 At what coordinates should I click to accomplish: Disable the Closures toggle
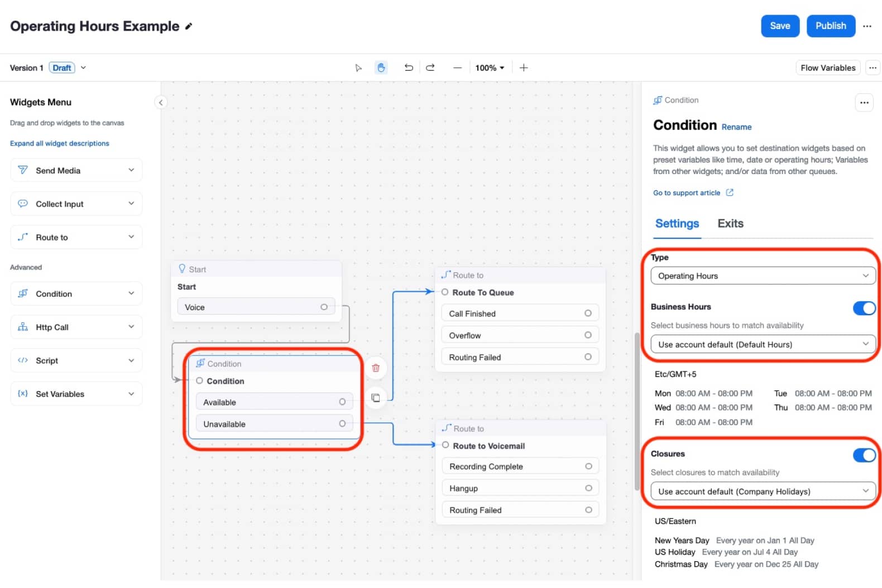[864, 455]
